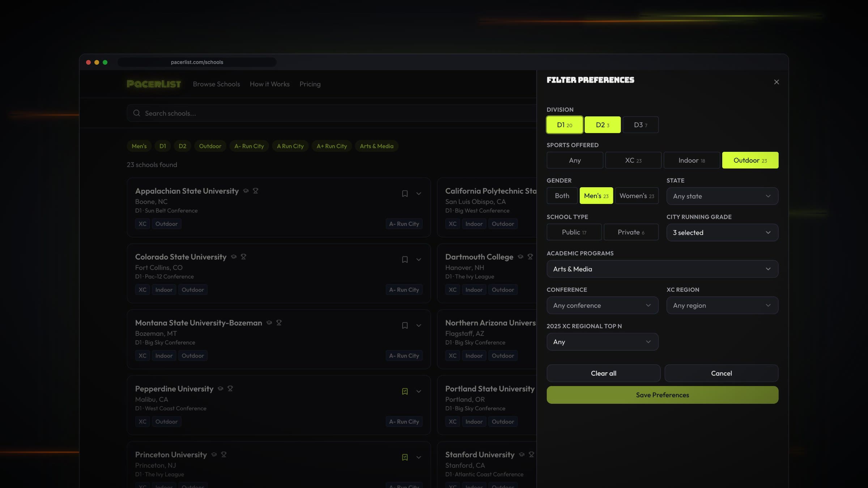This screenshot has height=488, width=868.
Task: Click the PacerList logo
Action: click(154, 84)
